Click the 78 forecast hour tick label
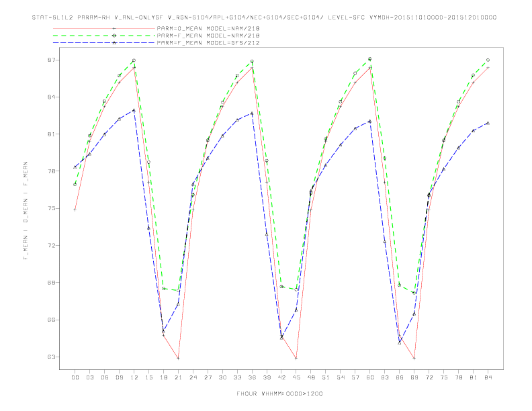 pyautogui.click(x=458, y=377)
